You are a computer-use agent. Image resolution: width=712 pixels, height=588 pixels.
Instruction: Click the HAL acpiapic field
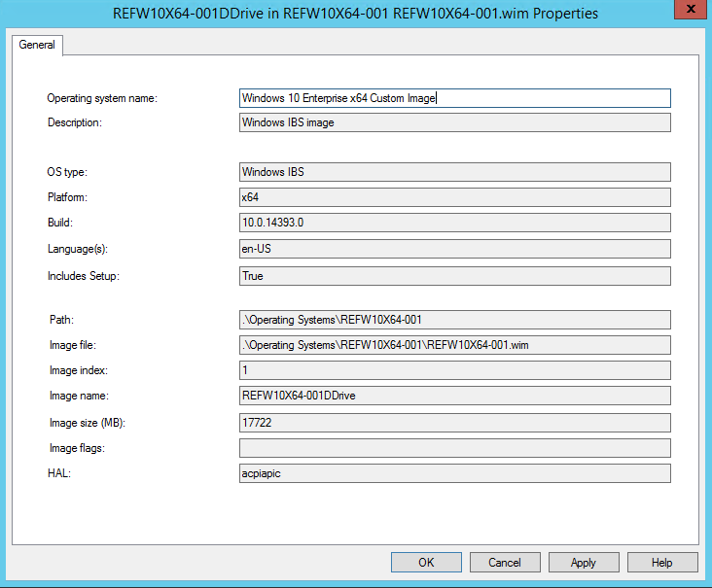coord(454,473)
